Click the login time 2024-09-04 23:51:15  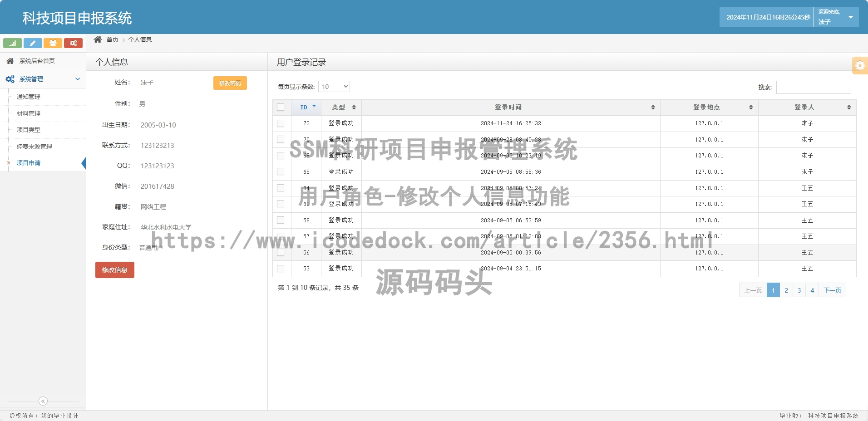[511, 269]
